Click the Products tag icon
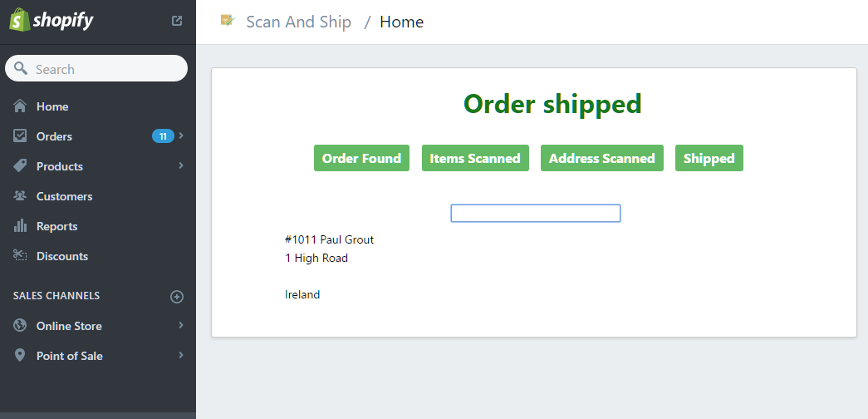 pyautogui.click(x=20, y=165)
